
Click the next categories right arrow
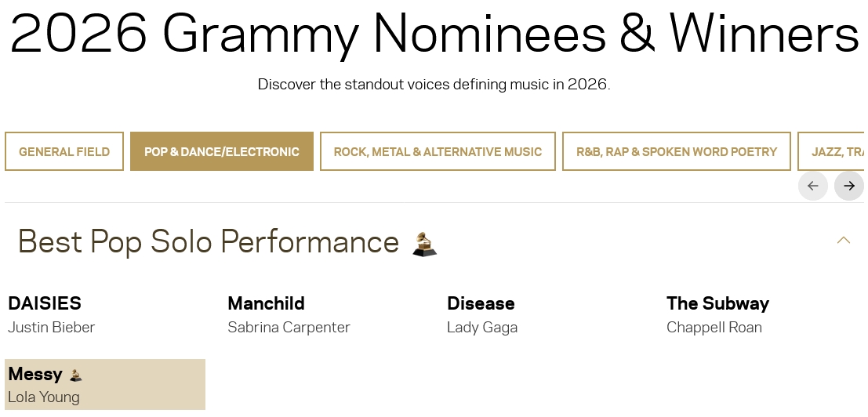point(849,186)
